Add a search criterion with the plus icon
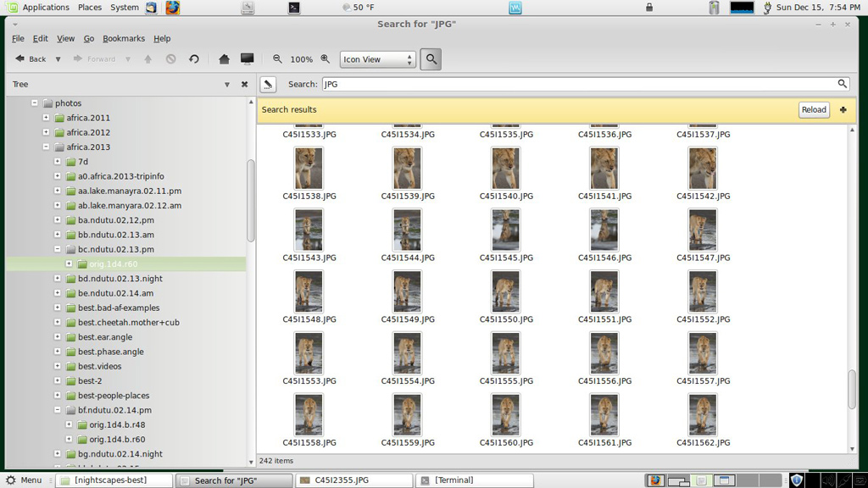Viewport: 868px width, 488px height. click(843, 109)
